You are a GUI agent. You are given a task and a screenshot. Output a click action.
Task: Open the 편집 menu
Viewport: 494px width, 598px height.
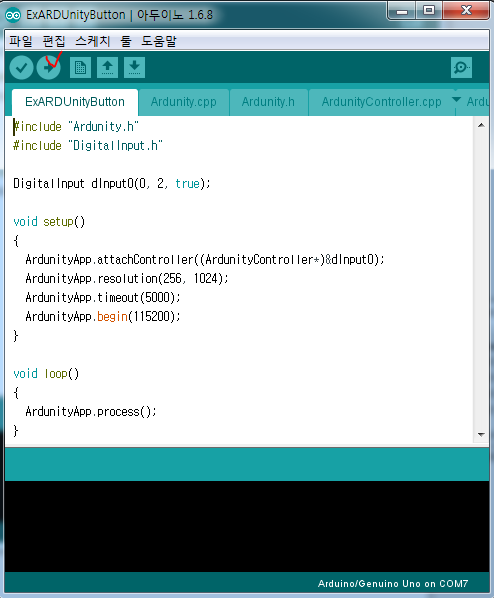click(x=53, y=41)
